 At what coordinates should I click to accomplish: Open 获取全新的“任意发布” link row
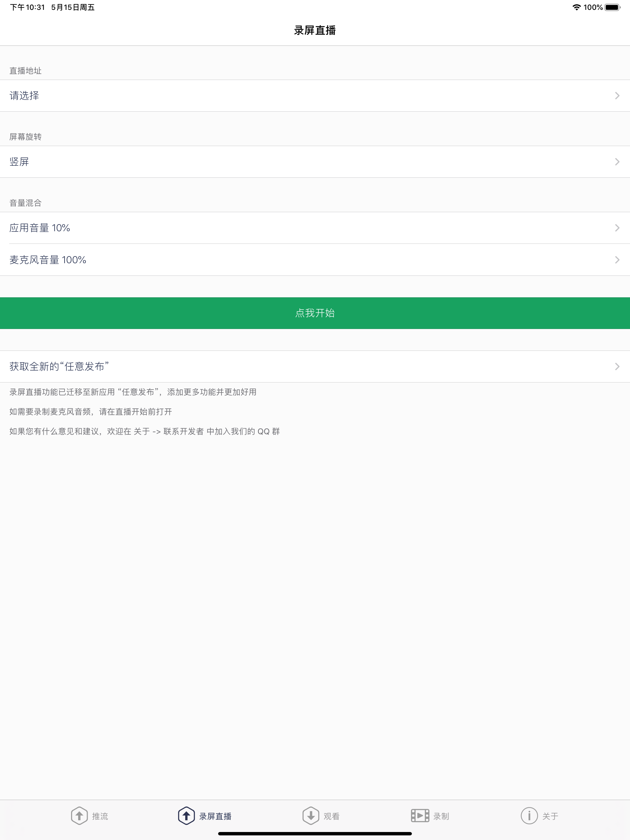pos(315,367)
